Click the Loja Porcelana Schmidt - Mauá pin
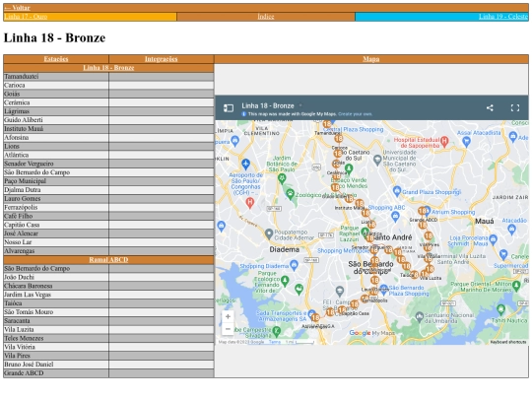This screenshot has width=532, height=399. (x=494, y=239)
